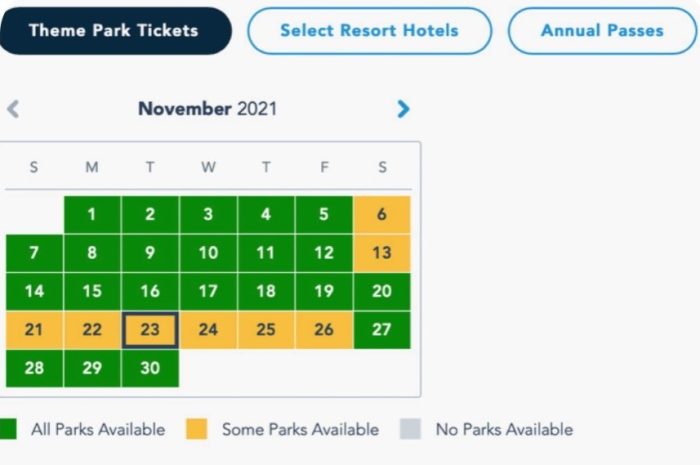Select November 13 date cell
Image resolution: width=700 pixels, height=465 pixels.
tap(382, 253)
